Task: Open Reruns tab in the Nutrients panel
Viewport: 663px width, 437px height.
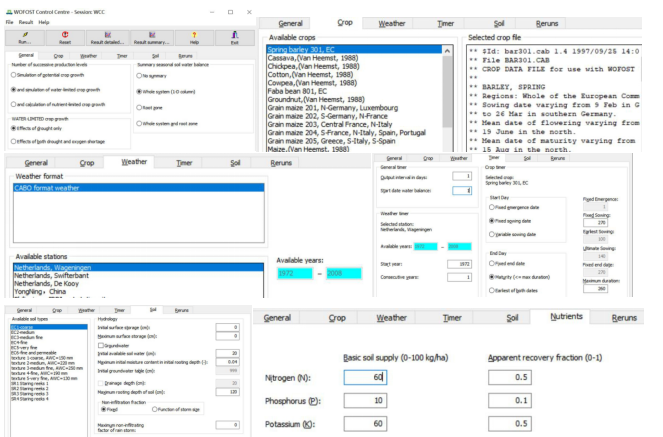Action: [624, 318]
